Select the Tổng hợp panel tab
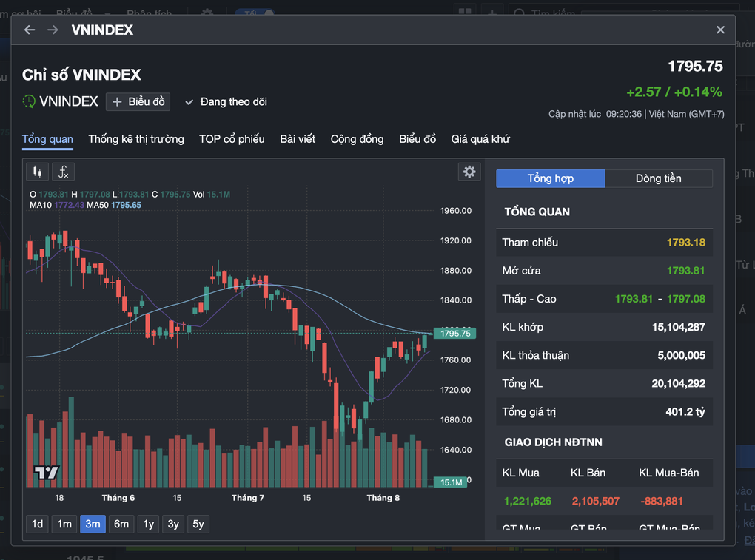The height and width of the screenshot is (560, 755). tap(551, 178)
